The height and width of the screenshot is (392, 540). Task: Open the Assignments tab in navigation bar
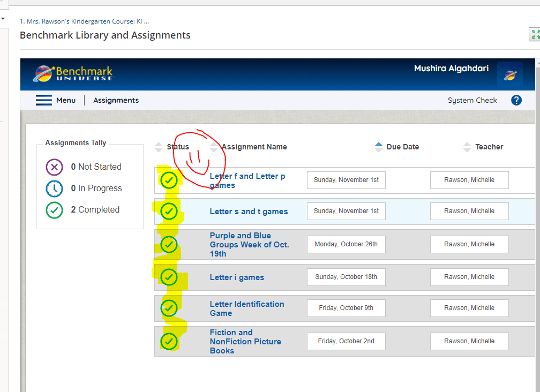(116, 100)
